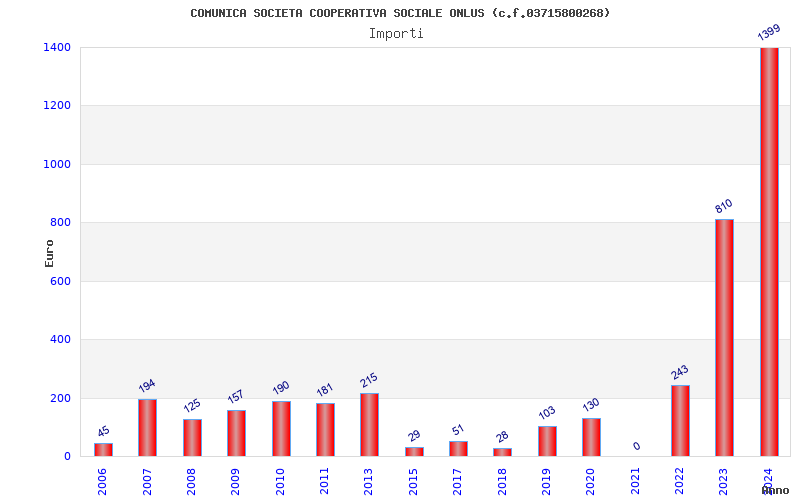Click the y-axis tick label 800
Image resolution: width=800 pixels, height=500 pixels.
point(60,222)
